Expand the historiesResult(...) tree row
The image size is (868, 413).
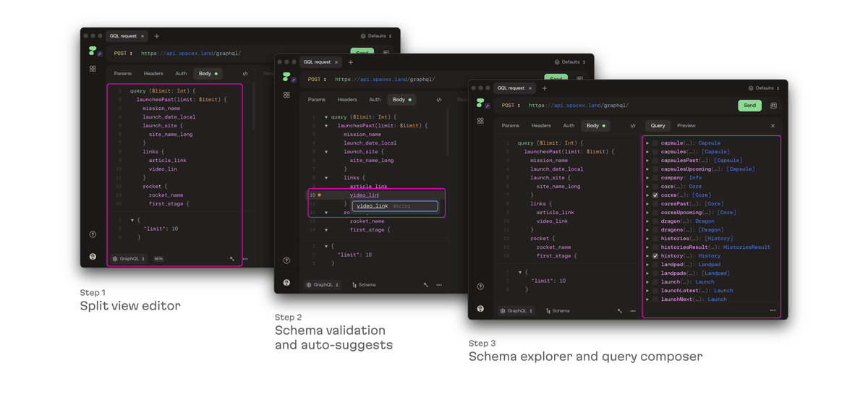tap(647, 247)
